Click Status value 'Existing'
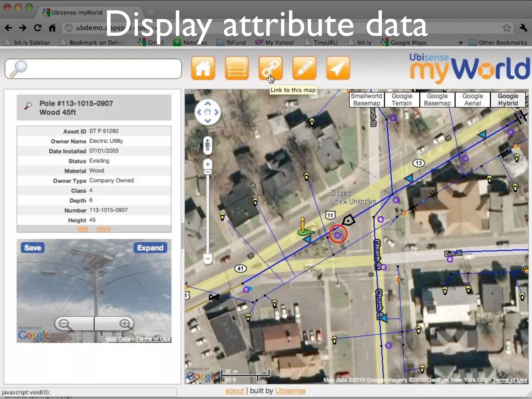 (x=99, y=161)
